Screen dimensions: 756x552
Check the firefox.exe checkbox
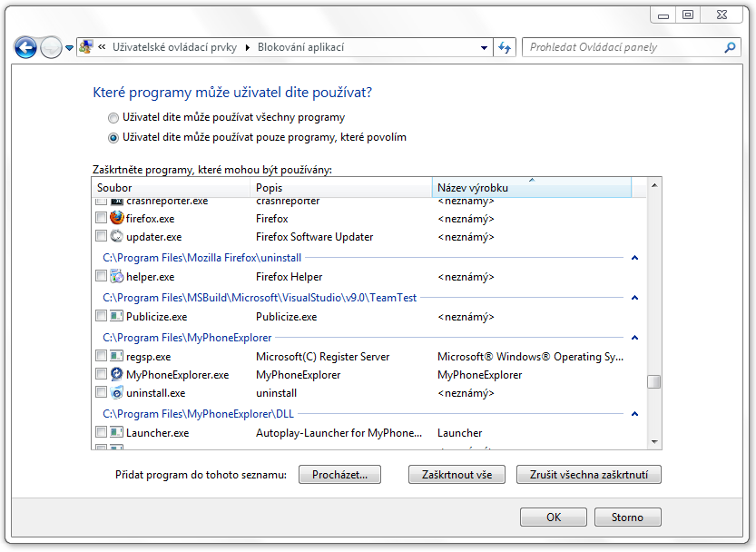101,218
